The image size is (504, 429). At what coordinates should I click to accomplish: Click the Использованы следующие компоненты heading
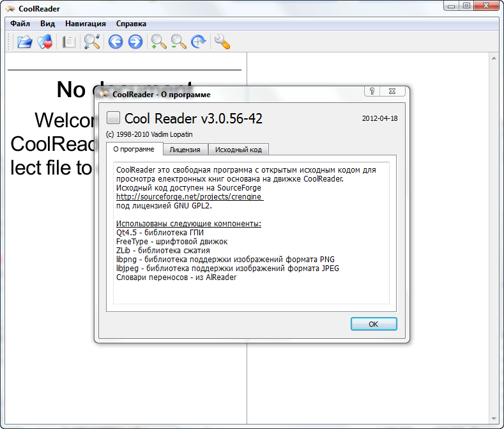point(188,223)
